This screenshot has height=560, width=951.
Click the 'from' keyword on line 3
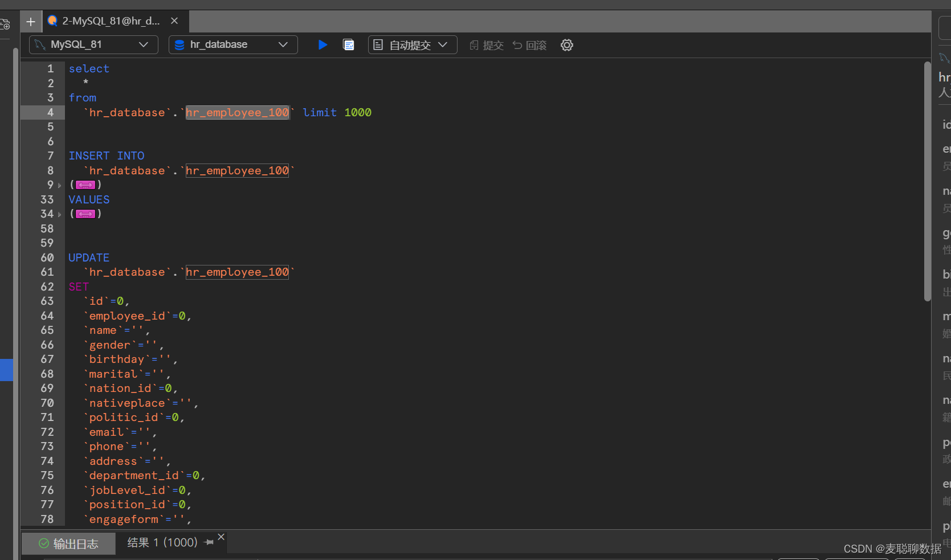click(x=83, y=97)
